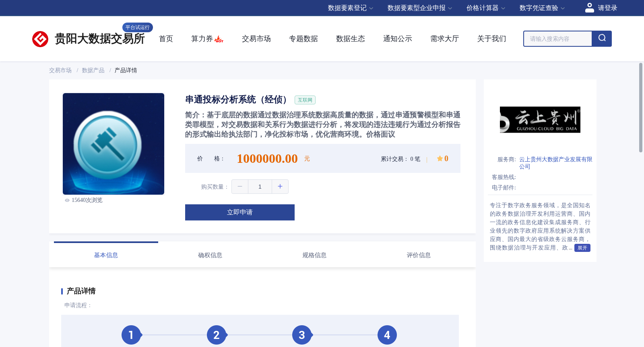Click the 互联网 tag label
This screenshot has width=644, height=347.
click(x=305, y=100)
